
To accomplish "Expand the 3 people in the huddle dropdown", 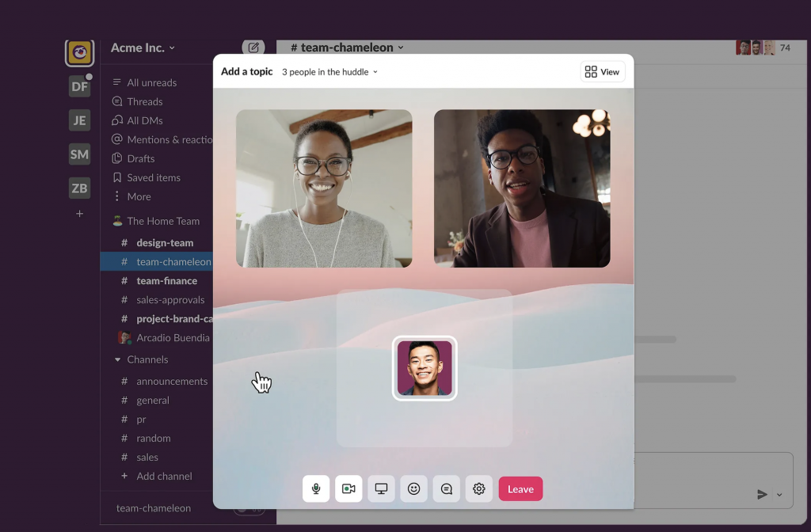I will 329,71.
